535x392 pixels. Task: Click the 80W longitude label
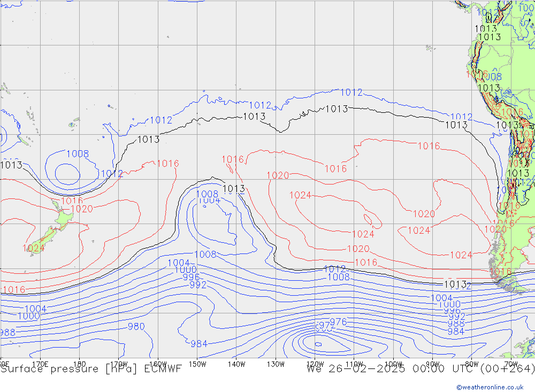point(472,364)
